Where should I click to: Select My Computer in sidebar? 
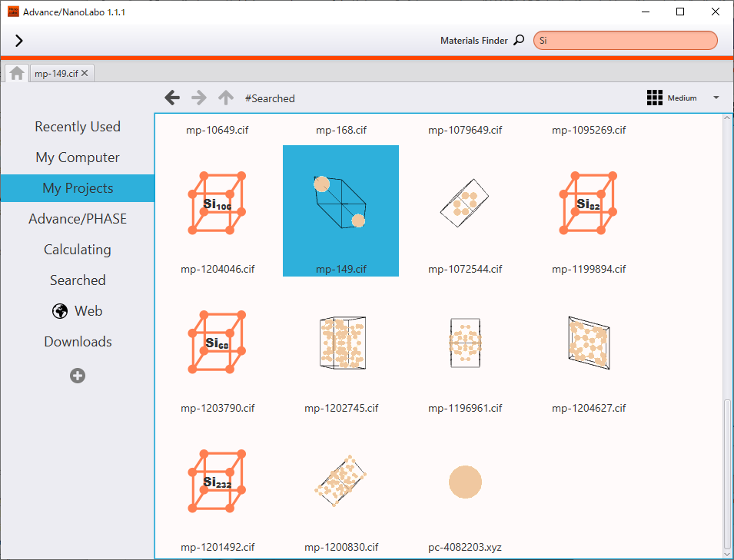(78, 157)
